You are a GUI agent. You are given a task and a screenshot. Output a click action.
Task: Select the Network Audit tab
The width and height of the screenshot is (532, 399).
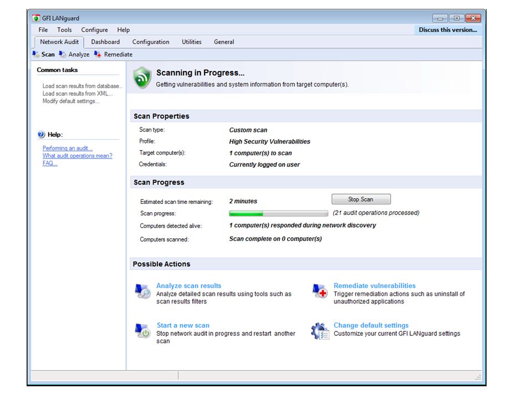pos(59,42)
